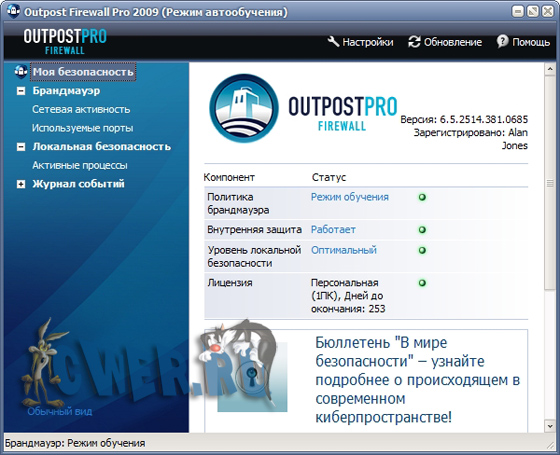This screenshot has width=560, height=455.
Task: Click the Режим обучения status link
Action: tap(350, 197)
